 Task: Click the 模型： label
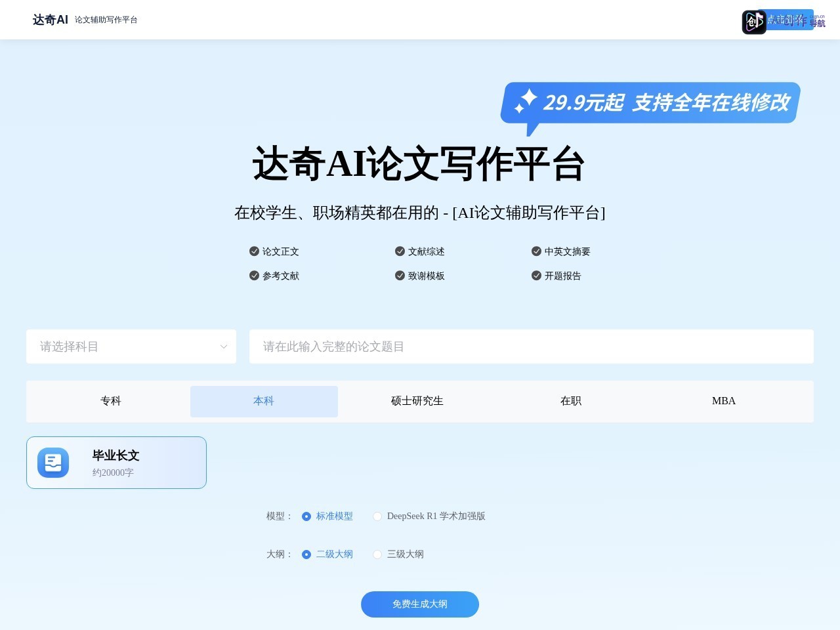pos(280,516)
